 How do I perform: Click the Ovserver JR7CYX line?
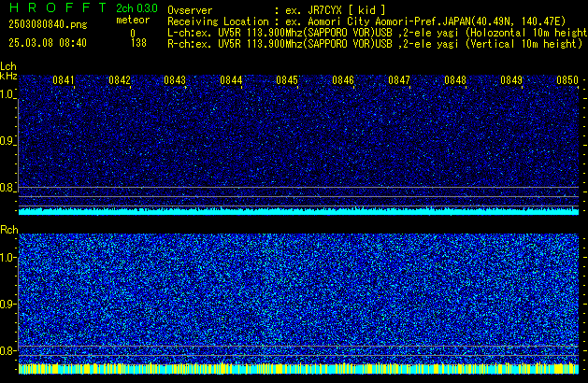click(277, 10)
